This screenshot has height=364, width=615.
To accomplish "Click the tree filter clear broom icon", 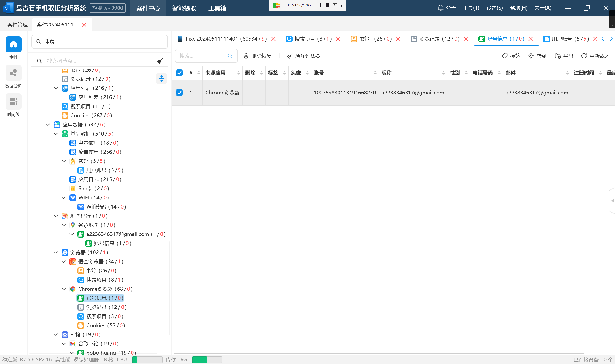I will click(160, 61).
